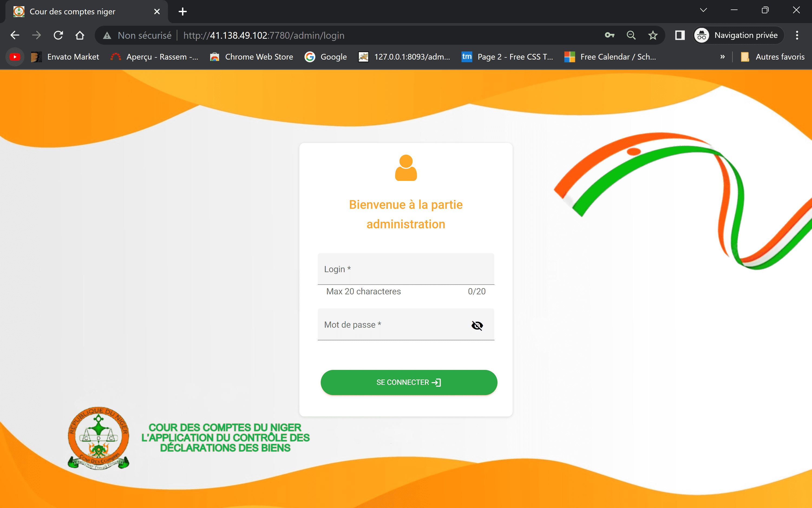Open the YouTube bookmark icon

point(15,57)
